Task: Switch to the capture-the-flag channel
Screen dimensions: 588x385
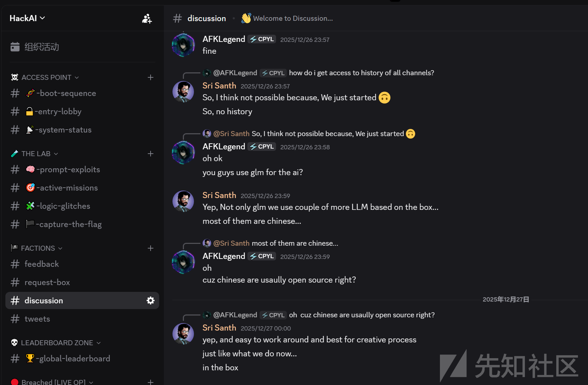Action: [x=82, y=224]
